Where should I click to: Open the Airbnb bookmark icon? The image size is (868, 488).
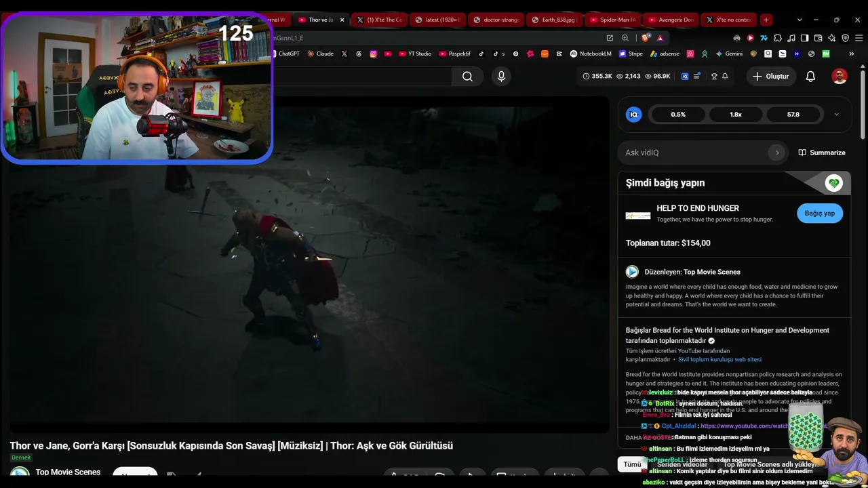click(690, 54)
